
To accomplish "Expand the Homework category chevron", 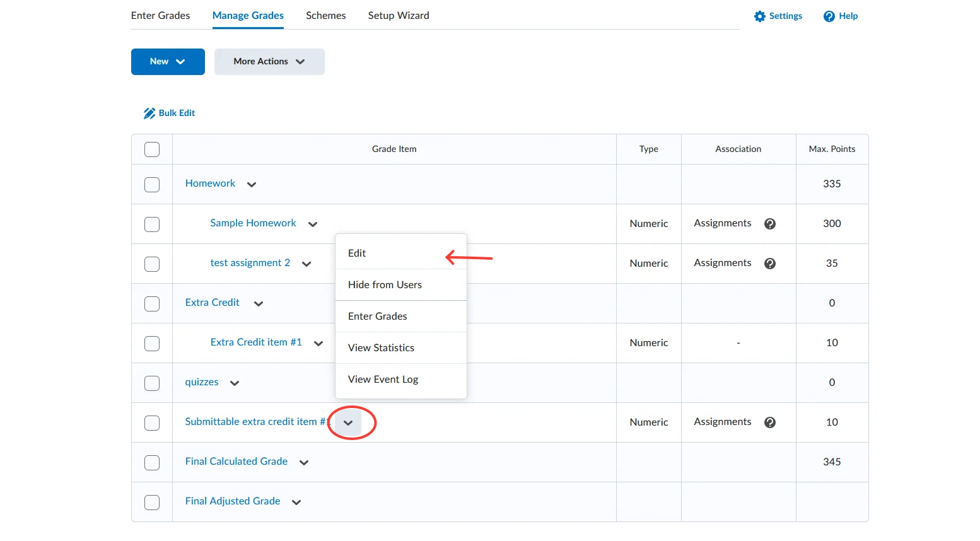I will point(251,184).
